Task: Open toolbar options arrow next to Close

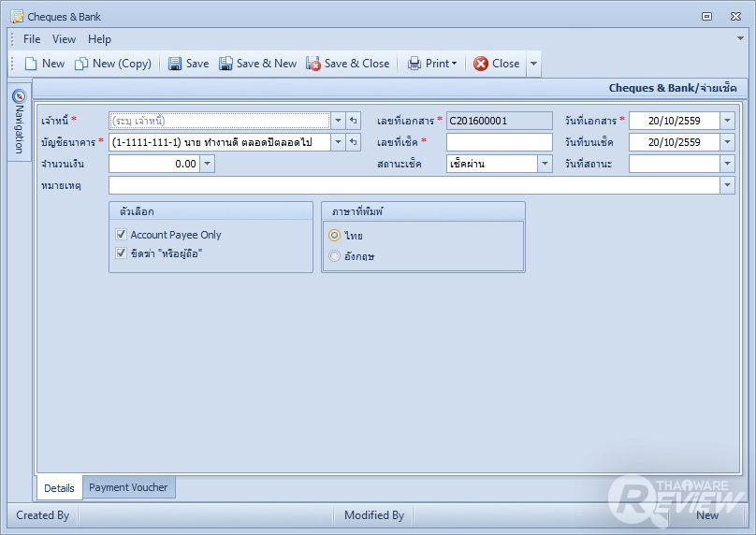Action: 533,64
